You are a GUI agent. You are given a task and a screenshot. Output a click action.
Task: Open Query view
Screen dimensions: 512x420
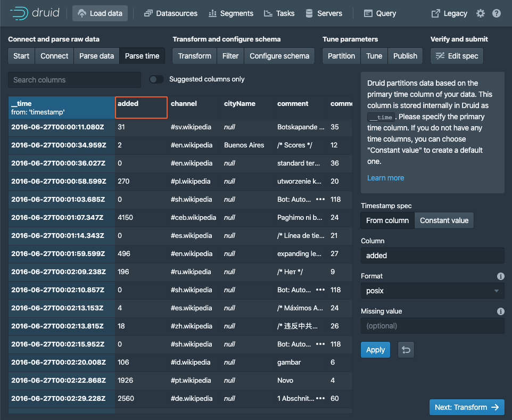(x=380, y=13)
